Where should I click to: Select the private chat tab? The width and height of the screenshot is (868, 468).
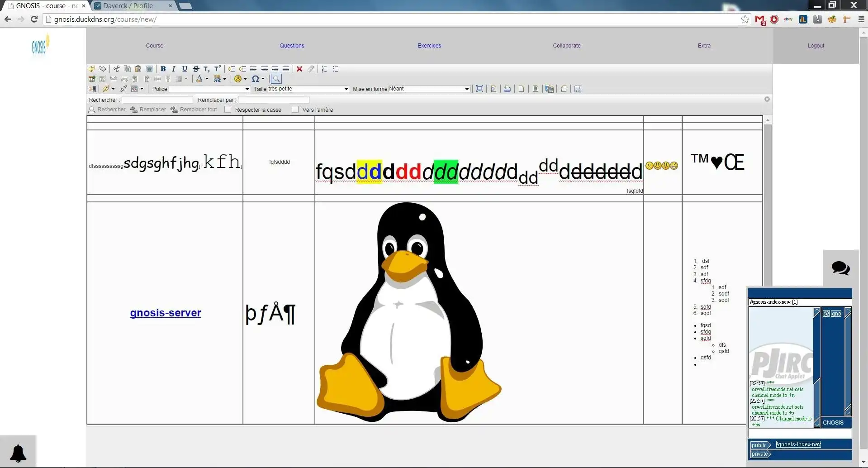[760, 454]
